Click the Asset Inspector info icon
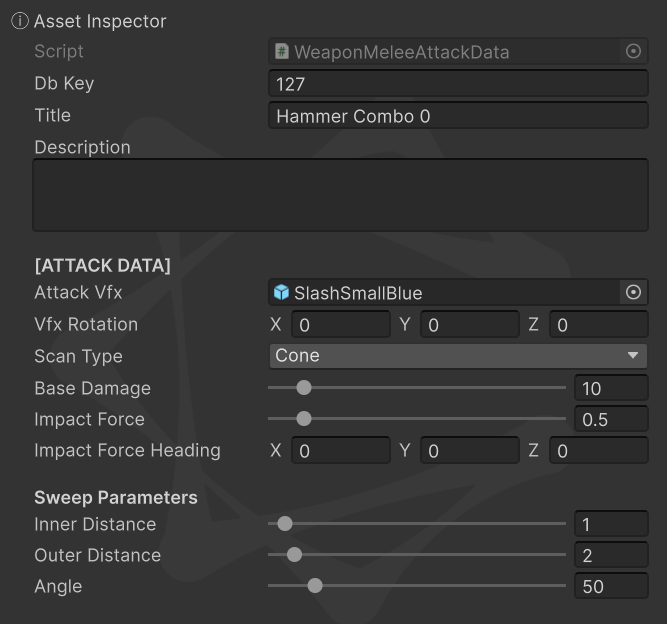This screenshot has height=624, width=667. [20, 21]
